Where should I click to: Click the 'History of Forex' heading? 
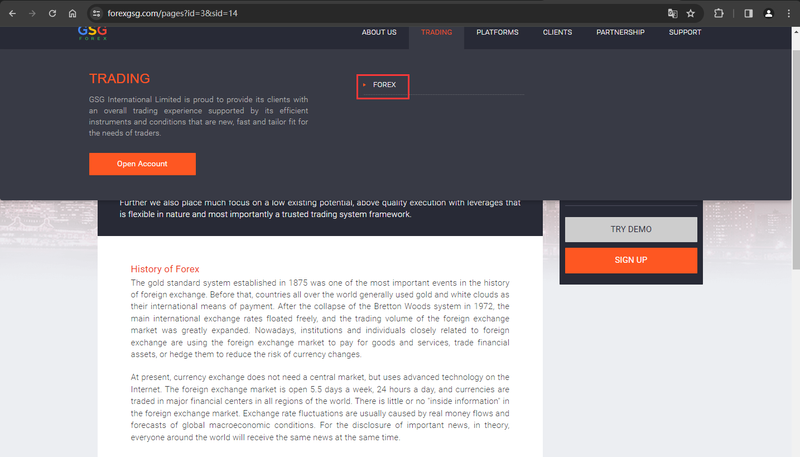[165, 269]
